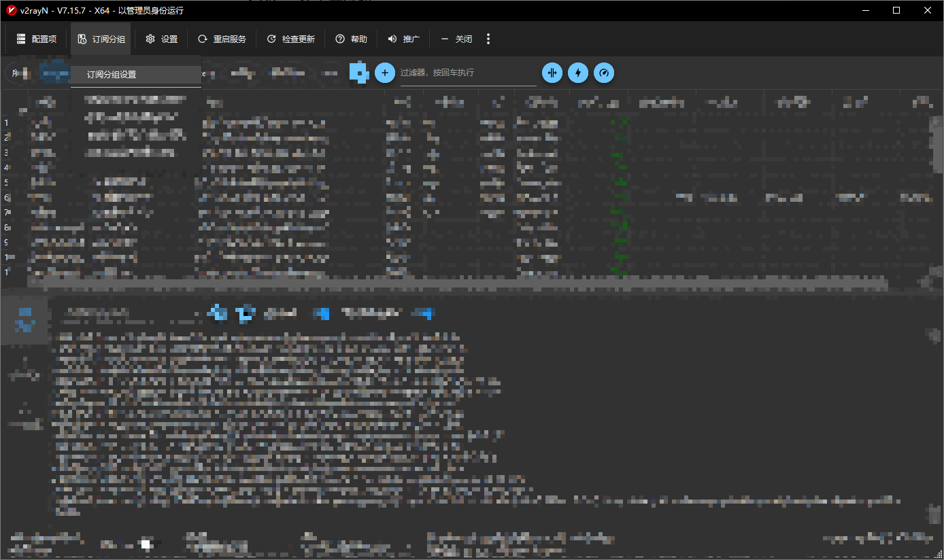Click the round plus button
944x560 pixels.
point(385,73)
